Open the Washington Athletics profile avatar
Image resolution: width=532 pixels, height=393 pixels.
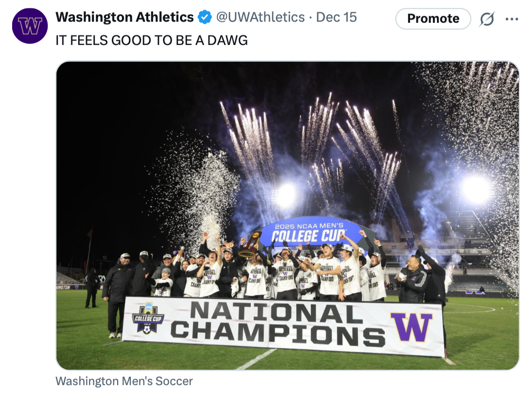[30, 26]
